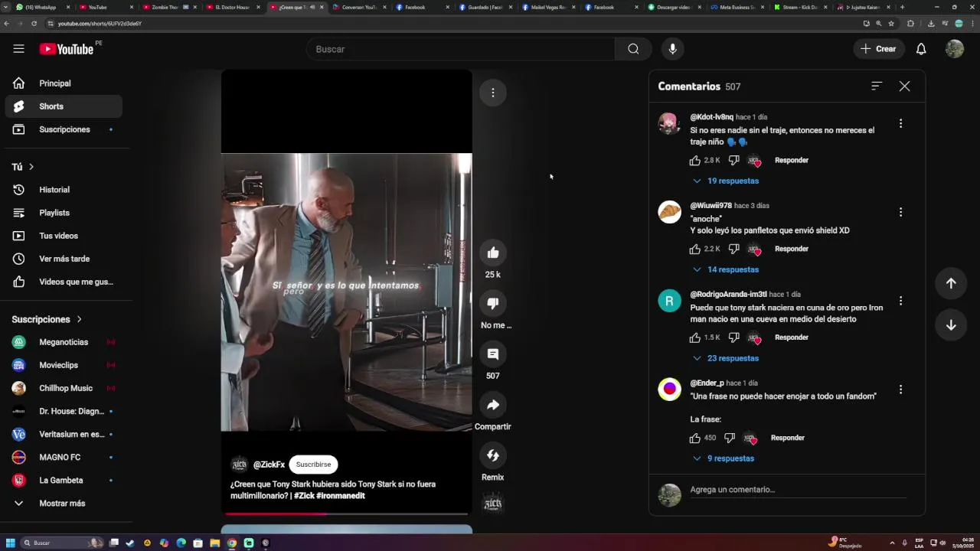Reload the page with the refresh button
Screen dimensions: 980x551
tap(34, 24)
